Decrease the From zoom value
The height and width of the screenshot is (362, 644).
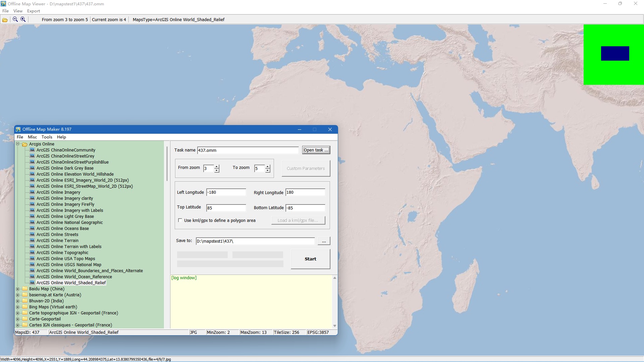pyautogui.click(x=217, y=170)
